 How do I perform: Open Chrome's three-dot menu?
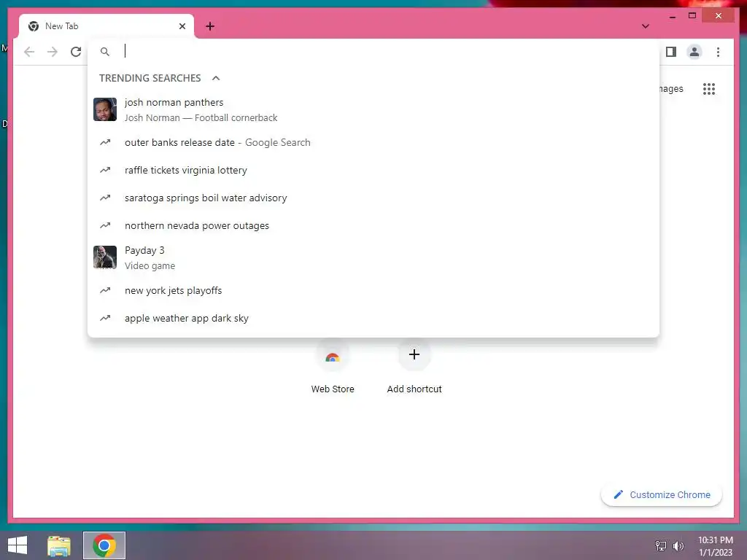click(x=718, y=52)
